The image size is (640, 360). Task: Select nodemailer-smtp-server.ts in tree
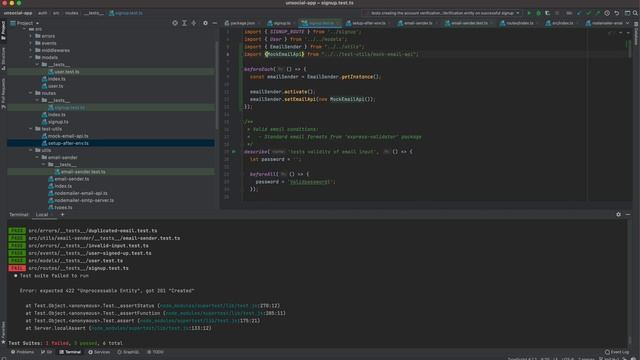pos(84,200)
